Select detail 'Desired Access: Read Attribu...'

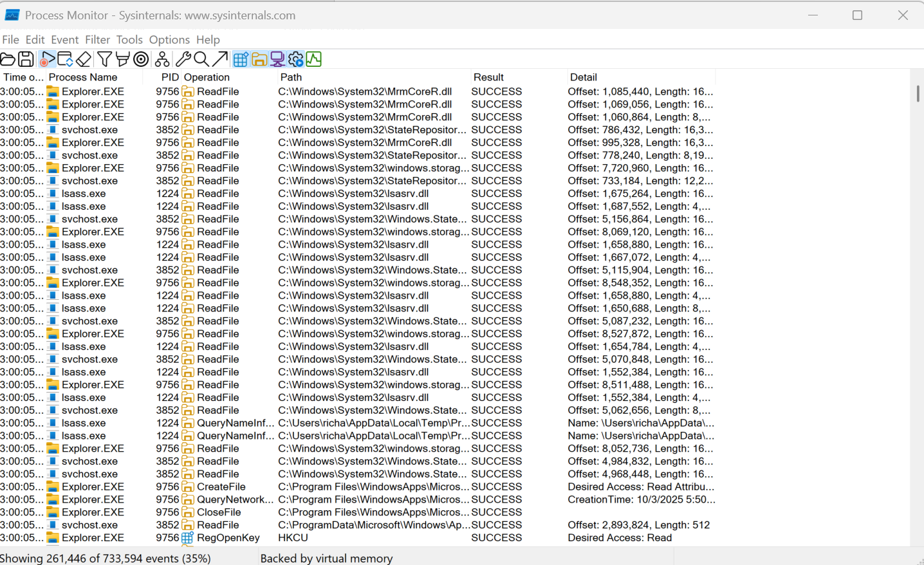(x=641, y=487)
